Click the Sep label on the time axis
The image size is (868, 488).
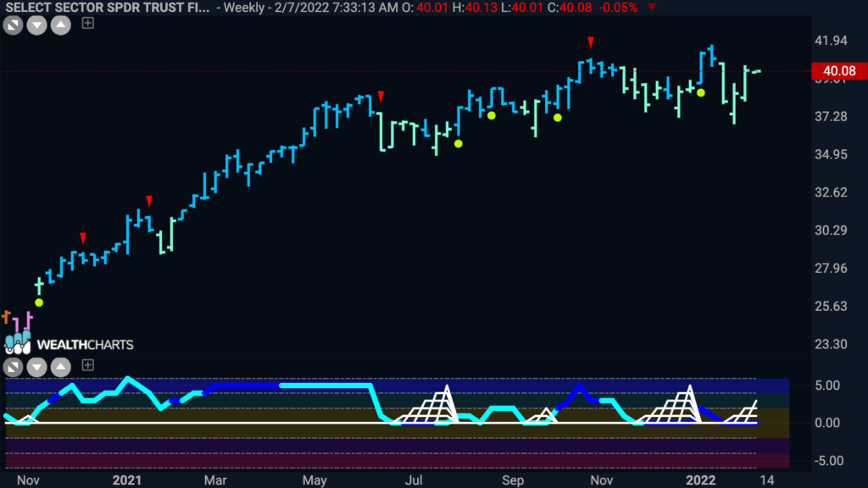point(513,480)
